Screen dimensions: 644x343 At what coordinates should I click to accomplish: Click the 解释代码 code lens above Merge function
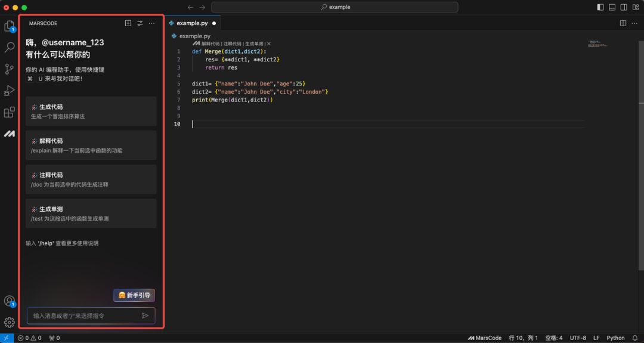click(210, 44)
